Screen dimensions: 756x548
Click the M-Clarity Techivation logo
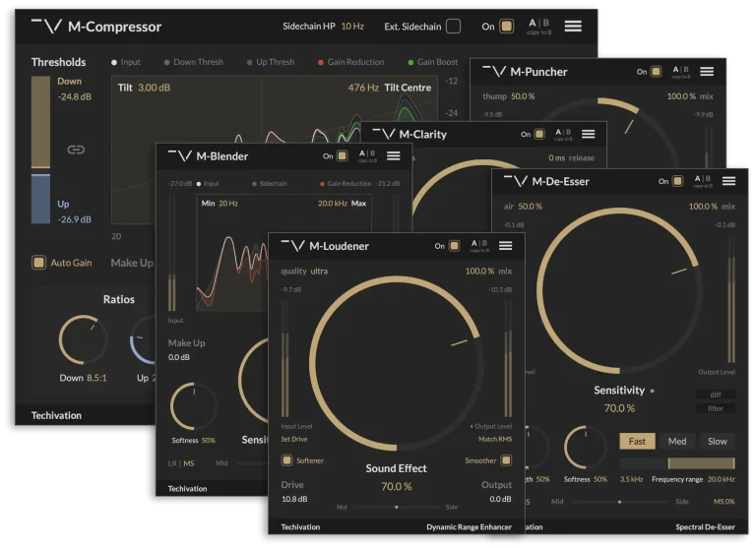(384, 134)
